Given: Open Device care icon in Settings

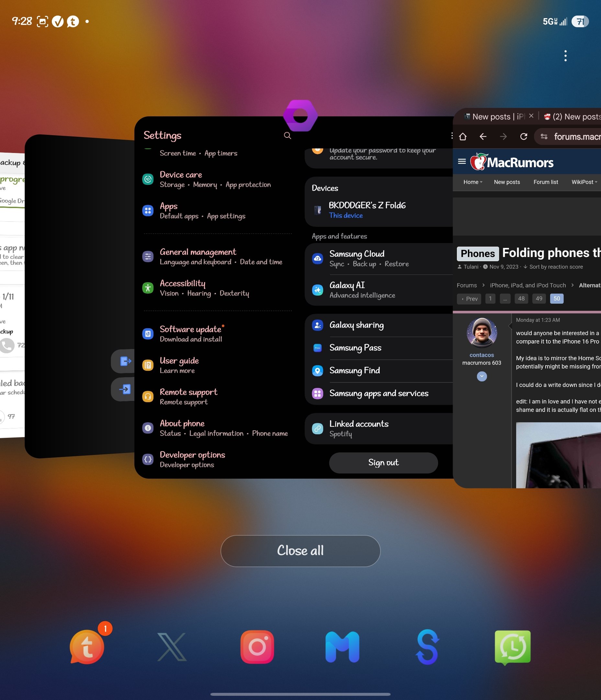Looking at the screenshot, I should 148,179.
